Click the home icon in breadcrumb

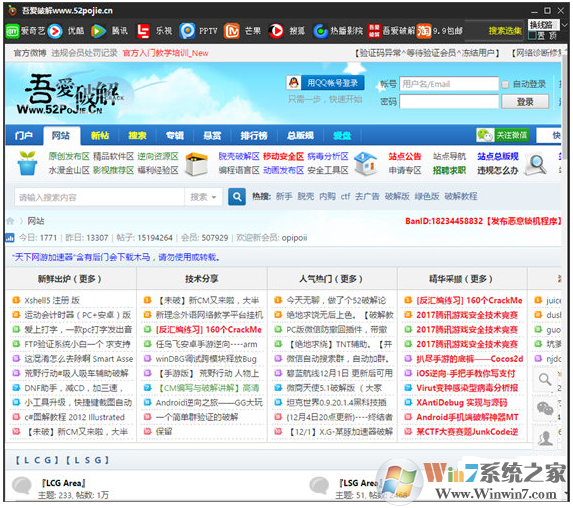10,221
